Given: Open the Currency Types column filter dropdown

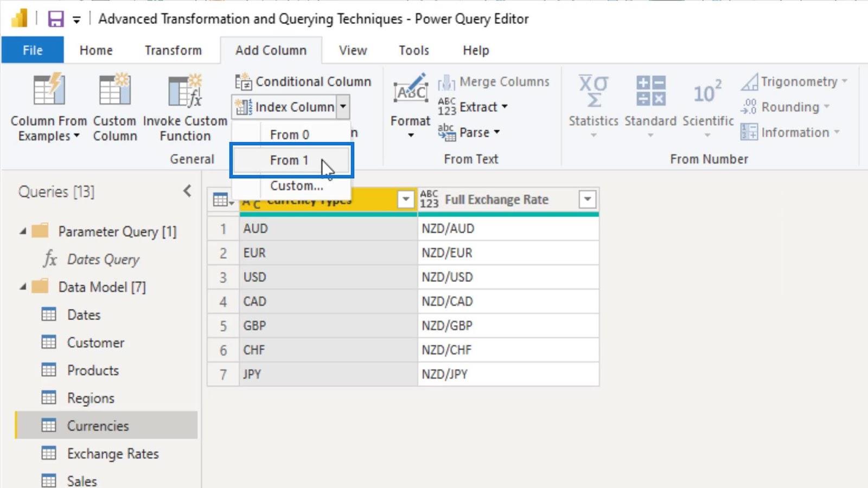Looking at the screenshot, I should tap(405, 200).
